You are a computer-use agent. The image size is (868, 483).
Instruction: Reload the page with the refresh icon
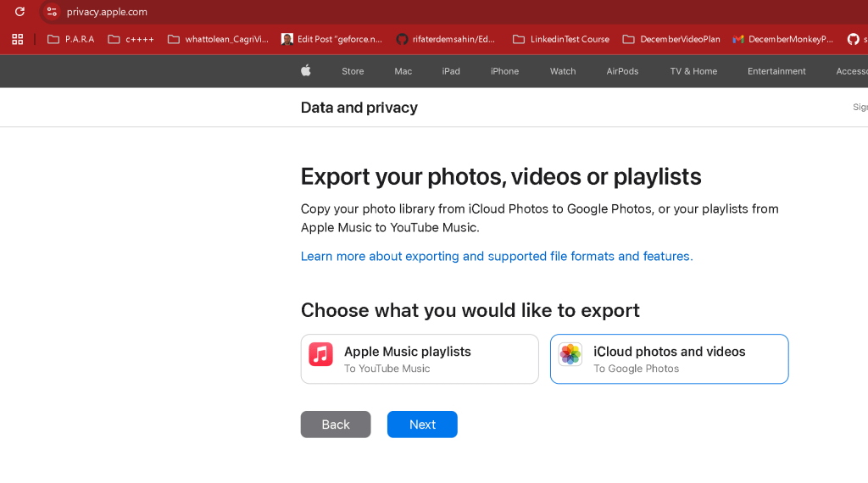[19, 12]
